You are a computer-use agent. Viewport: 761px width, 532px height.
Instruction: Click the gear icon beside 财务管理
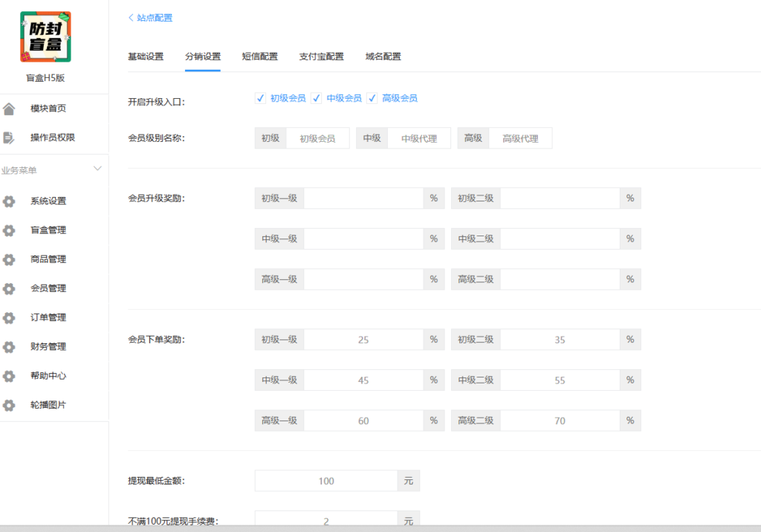tap(9, 347)
